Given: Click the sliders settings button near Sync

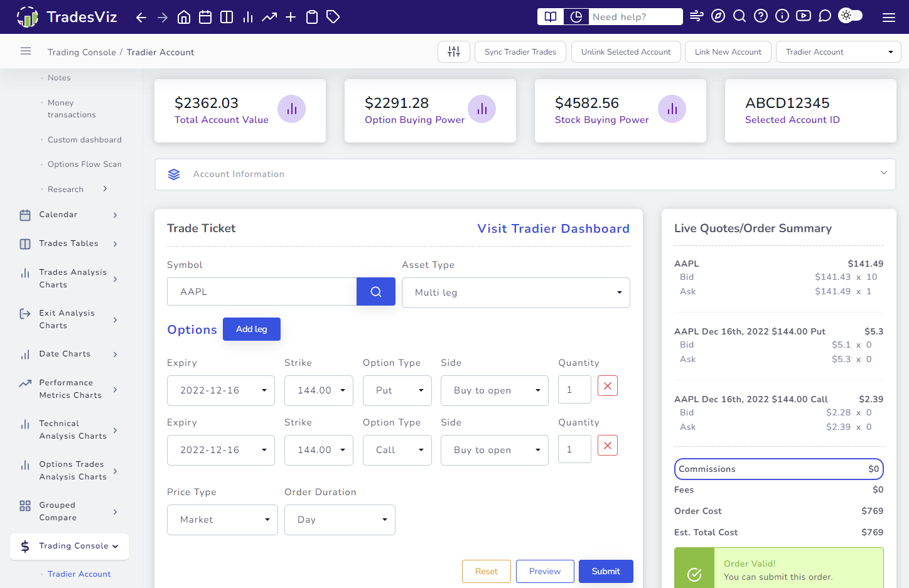Looking at the screenshot, I should pyautogui.click(x=454, y=51).
